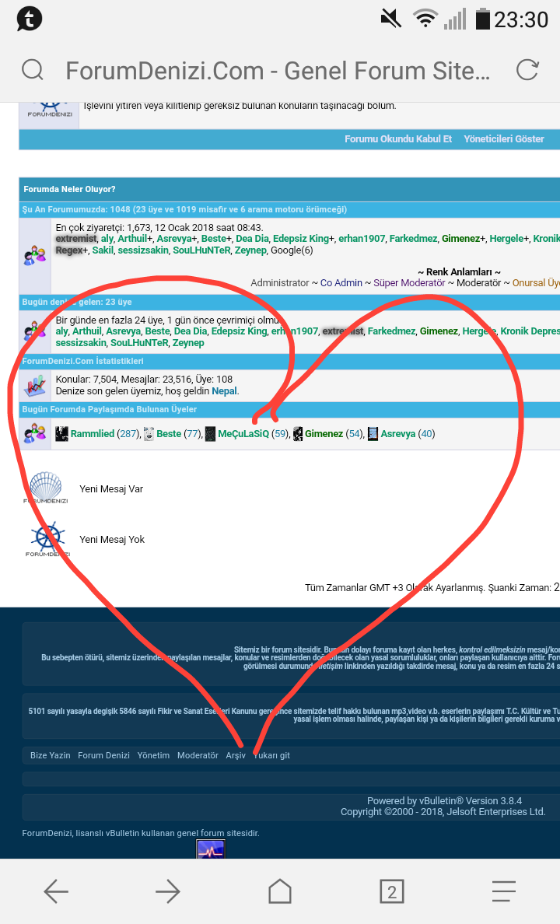Tap the Tumblr notification icon in status bar
Image resolution: width=560 pixels, height=924 pixels.
[x=29, y=19]
